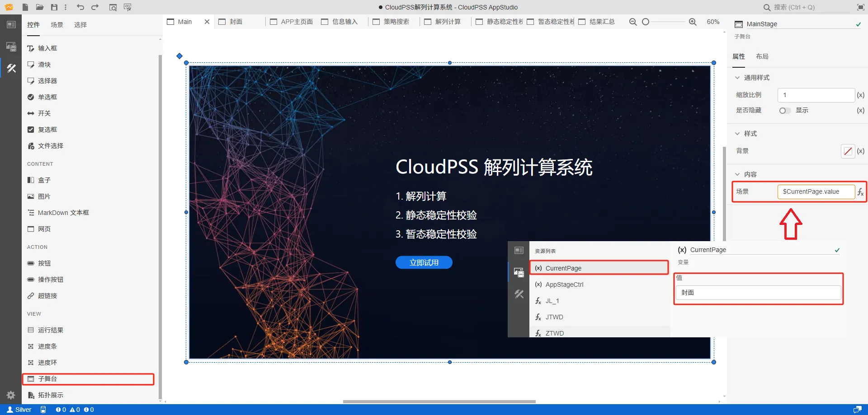Open the resources panel in left sidebar
868x415 pixels.
[x=11, y=46]
